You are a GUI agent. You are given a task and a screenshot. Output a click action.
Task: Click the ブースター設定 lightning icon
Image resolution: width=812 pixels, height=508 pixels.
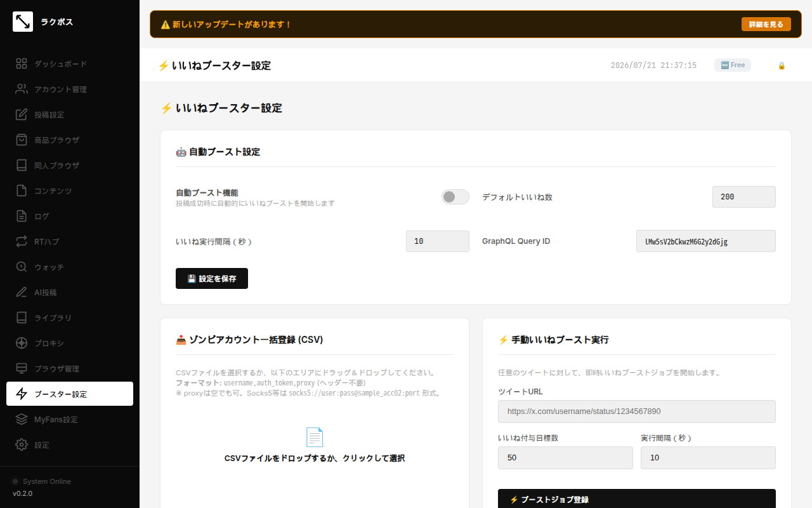(x=22, y=394)
